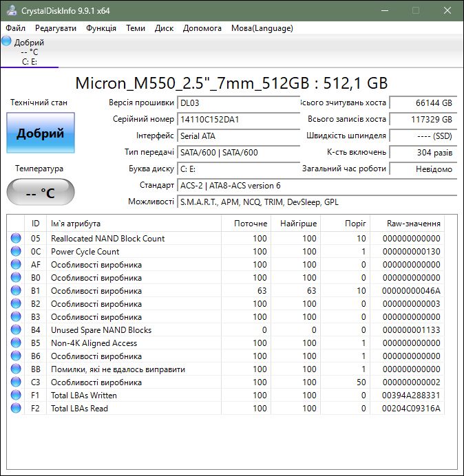Click the Найгірше column header
The height and width of the screenshot is (476, 464).
click(x=295, y=224)
